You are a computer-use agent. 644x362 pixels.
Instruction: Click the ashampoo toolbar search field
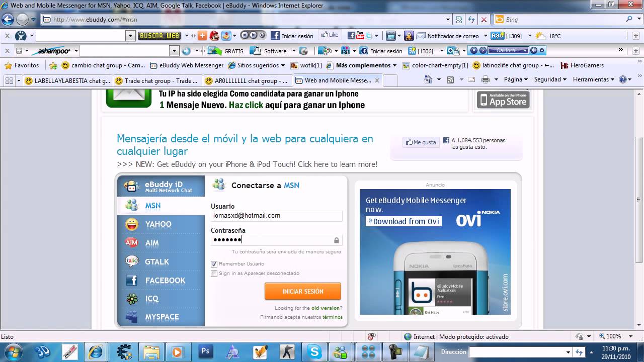(x=124, y=51)
